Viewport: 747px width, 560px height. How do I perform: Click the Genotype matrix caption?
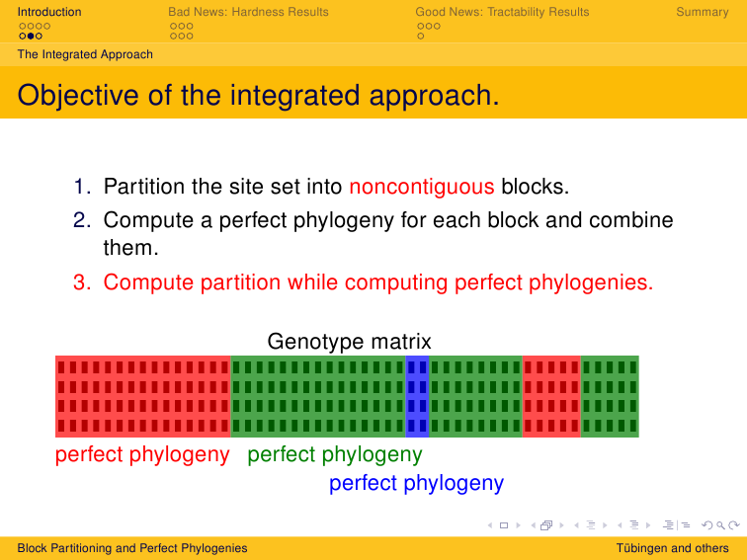(x=349, y=341)
